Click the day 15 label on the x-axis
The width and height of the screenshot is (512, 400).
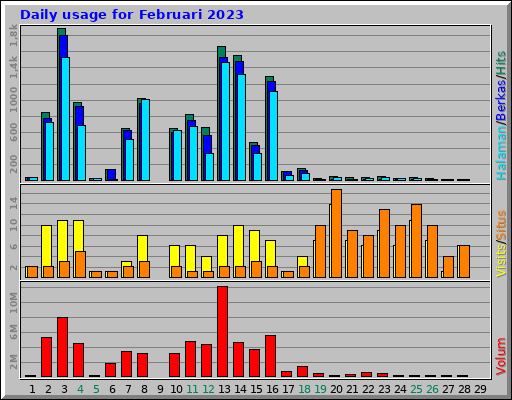[256, 389]
